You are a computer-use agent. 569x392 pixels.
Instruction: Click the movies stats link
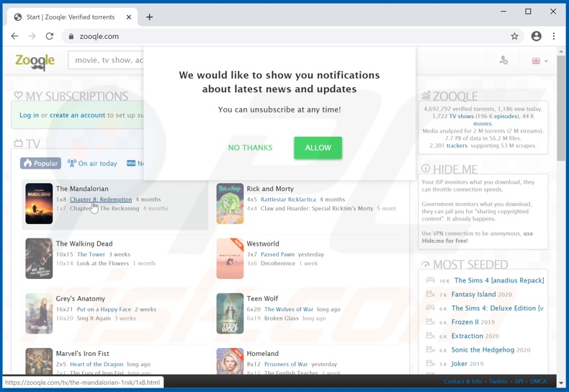483,123
